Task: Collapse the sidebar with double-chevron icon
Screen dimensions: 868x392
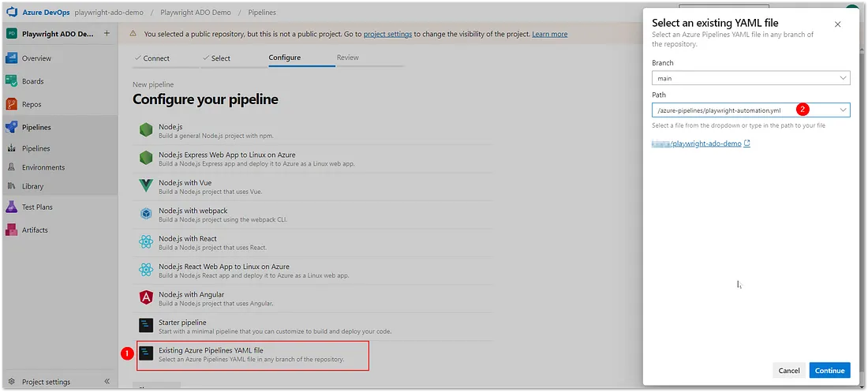Action: pos(107,382)
